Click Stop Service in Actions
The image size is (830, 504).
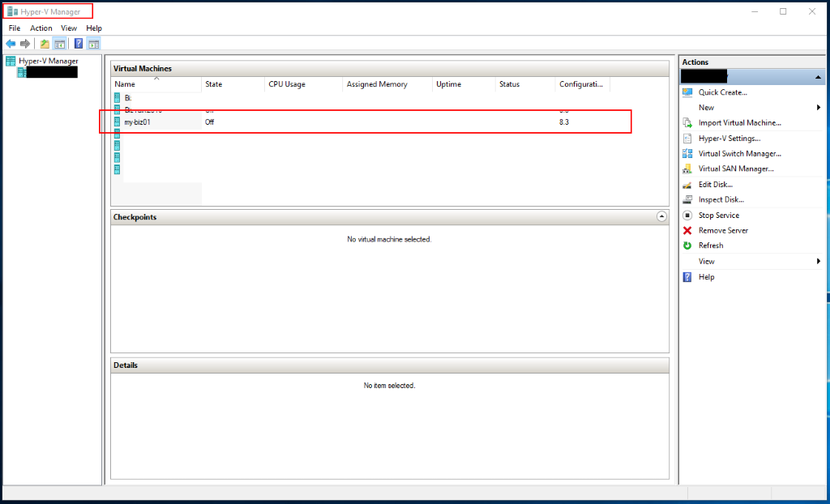pyautogui.click(x=718, y=215)
